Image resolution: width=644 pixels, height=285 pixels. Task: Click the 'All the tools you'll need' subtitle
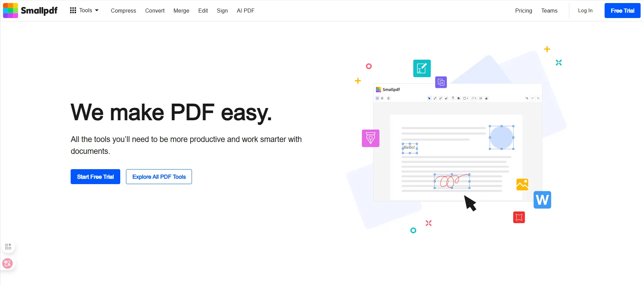(186, 145)
